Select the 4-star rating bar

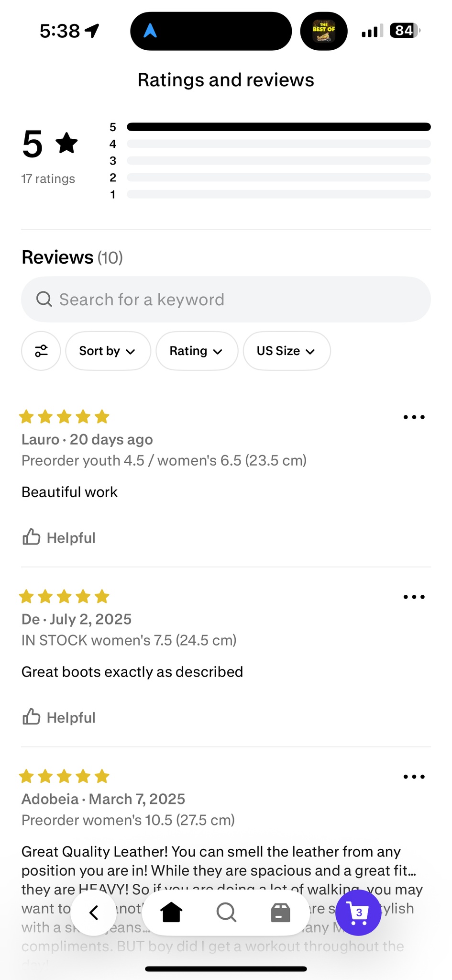[x=278, y=144]
